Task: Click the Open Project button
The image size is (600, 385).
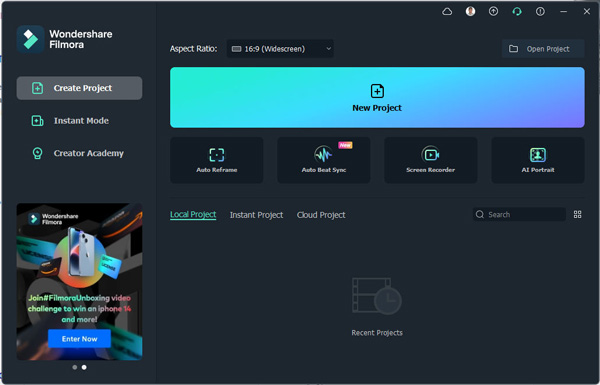Action: (543, 49)
